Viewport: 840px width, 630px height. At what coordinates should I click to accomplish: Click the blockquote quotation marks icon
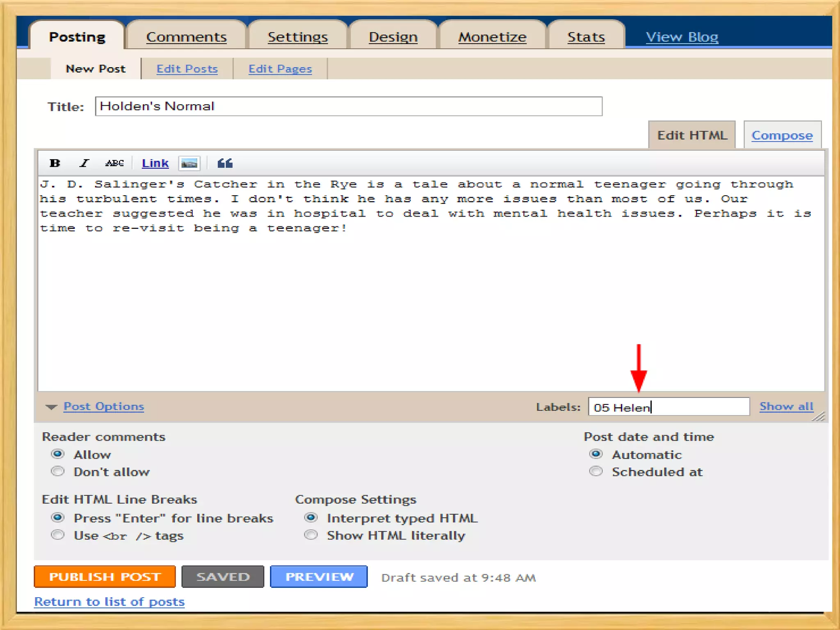pos(225,163)
